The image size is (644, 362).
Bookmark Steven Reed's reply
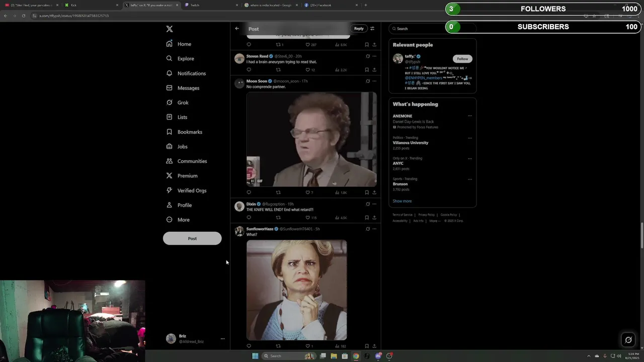pos(367,70)
